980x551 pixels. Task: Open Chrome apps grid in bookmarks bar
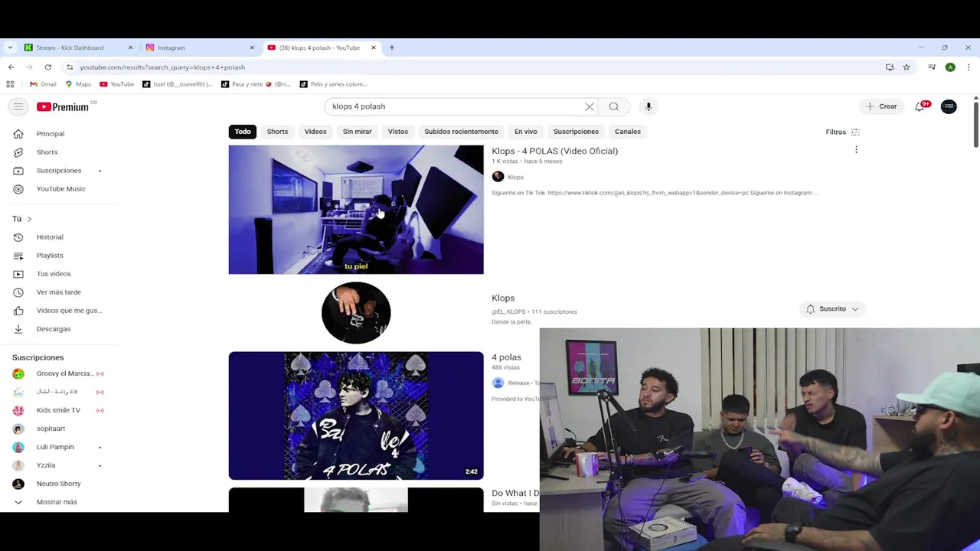click(10, 84)
